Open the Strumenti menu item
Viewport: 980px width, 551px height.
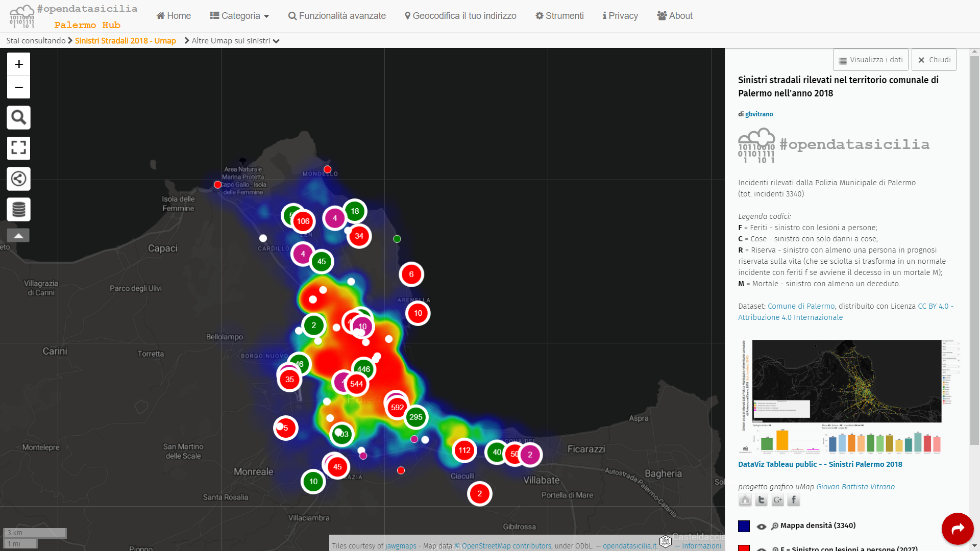coord(559,16)
